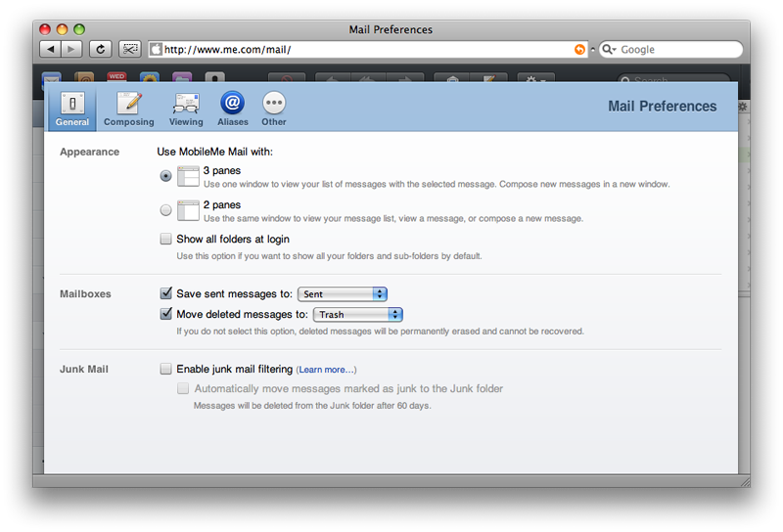
Task: Open the Learn more link
Action: coord(326,370)
